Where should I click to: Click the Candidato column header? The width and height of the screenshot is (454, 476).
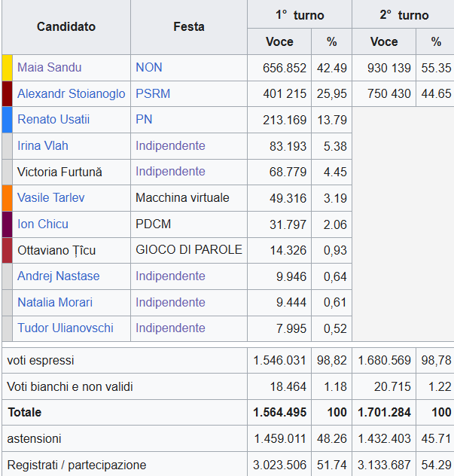[x=66, y=27]
